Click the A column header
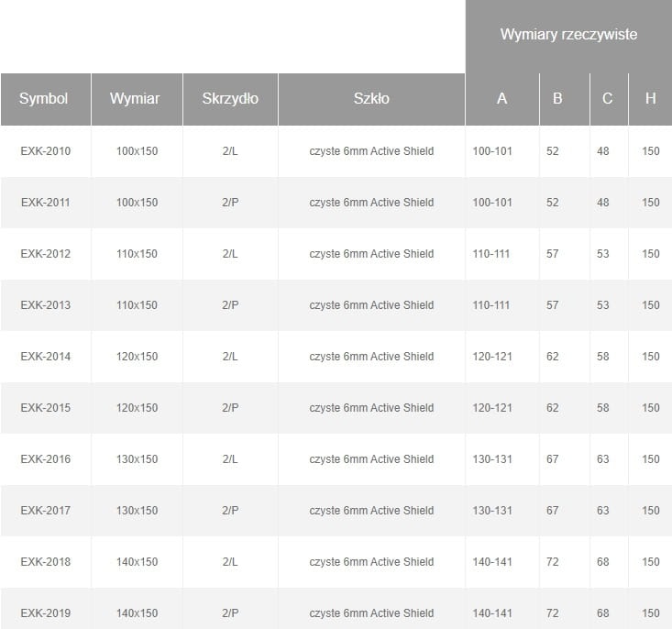The width and height of the screenshot is (672, 629). pos(501,99)
